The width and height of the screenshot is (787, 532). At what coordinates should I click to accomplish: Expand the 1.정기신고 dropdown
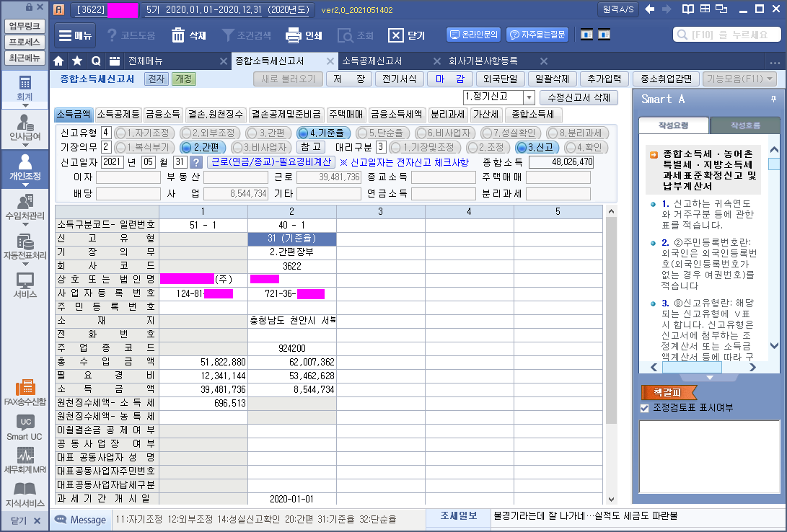click(528, 97)
